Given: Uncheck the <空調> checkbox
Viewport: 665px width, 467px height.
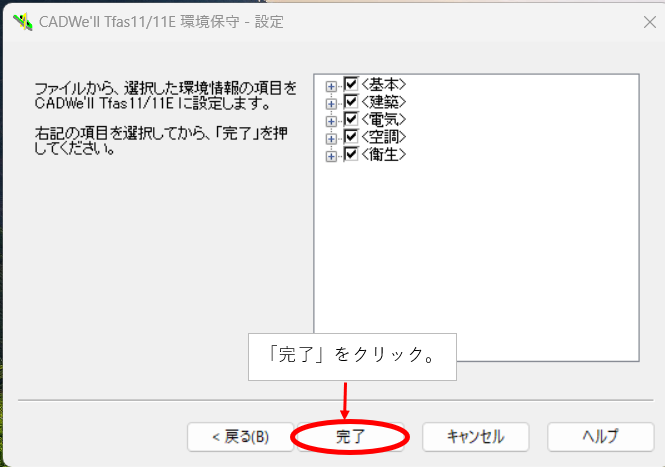Looking at the screenshot, I should coord(351,136).
